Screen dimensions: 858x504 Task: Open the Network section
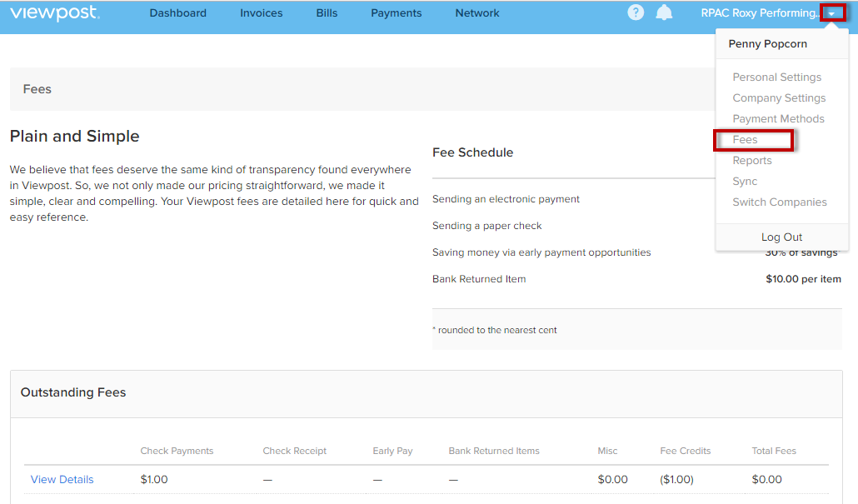pyautogui.click(x=477, y=13)
